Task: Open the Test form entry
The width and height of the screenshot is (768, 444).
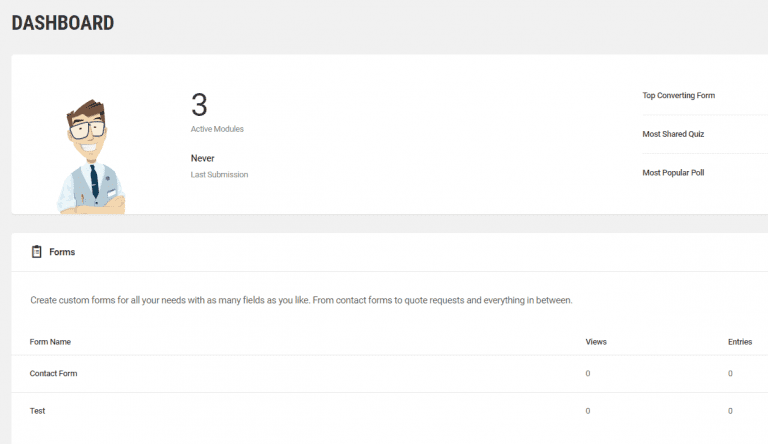Action: point(37,411)
